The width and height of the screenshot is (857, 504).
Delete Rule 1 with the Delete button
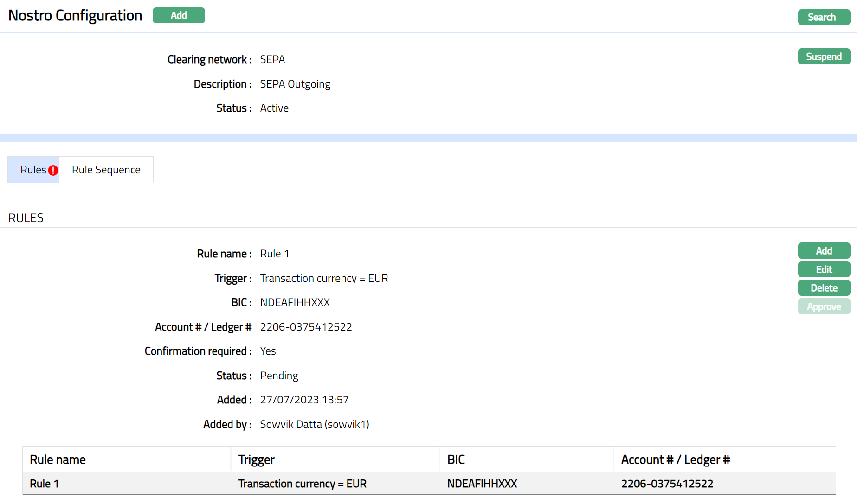[824, 288]
